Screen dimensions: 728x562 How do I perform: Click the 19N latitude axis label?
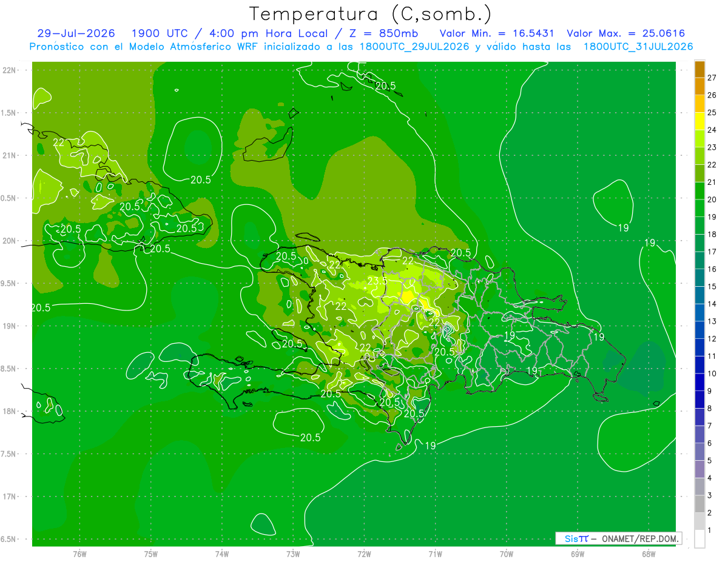tap(9, 326)
